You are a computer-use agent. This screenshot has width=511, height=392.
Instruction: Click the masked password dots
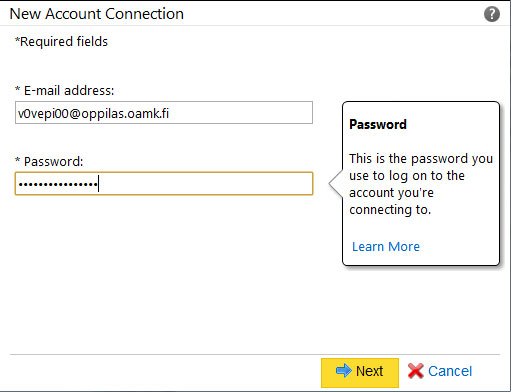[x=58, y=184]
